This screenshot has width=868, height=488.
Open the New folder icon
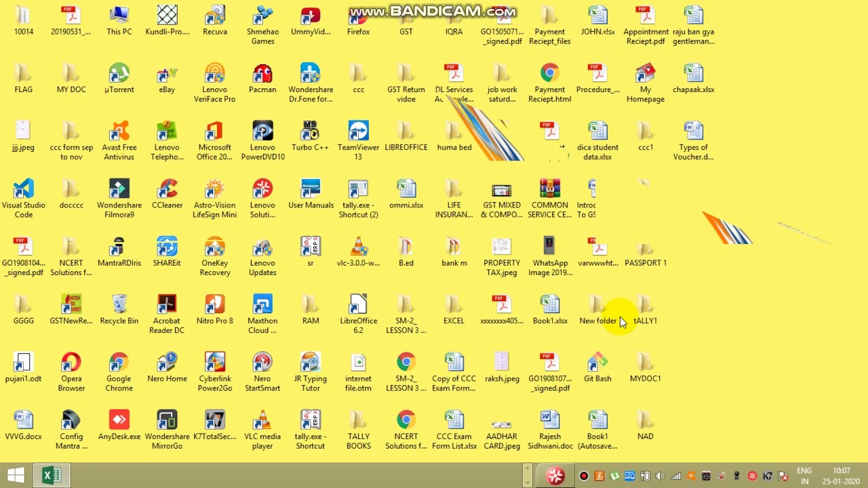(x=597, y=310)
